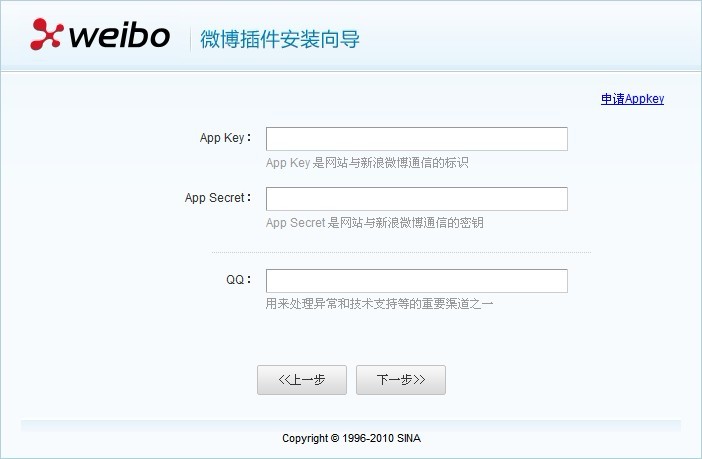Click the © symbol in the footer
This screenshot has width=702, height=459.
click(x=335, y=438)
